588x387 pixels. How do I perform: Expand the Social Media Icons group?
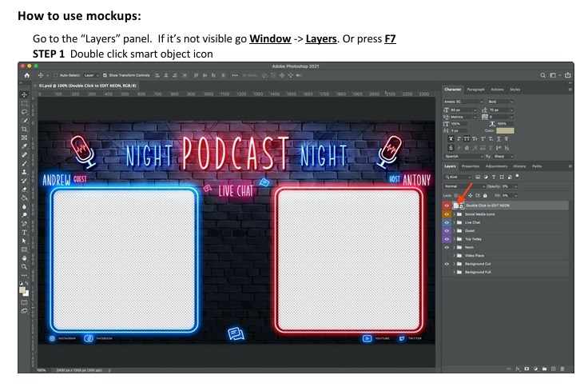454,214
